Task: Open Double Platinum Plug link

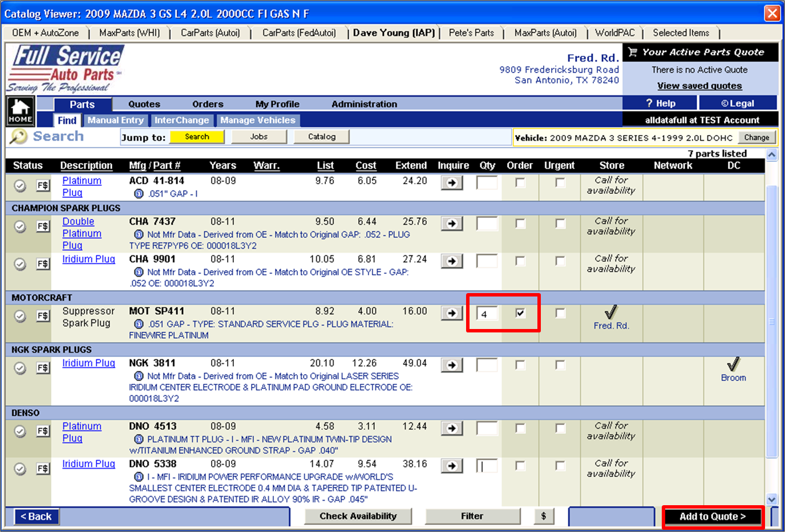Action: point(82,233)
